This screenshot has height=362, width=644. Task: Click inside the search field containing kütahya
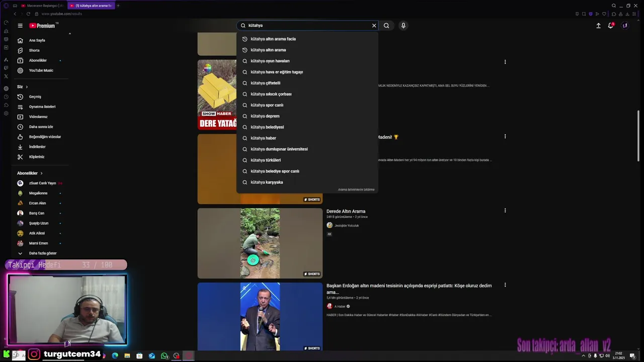pyautogui.click(x=308, y=26)
